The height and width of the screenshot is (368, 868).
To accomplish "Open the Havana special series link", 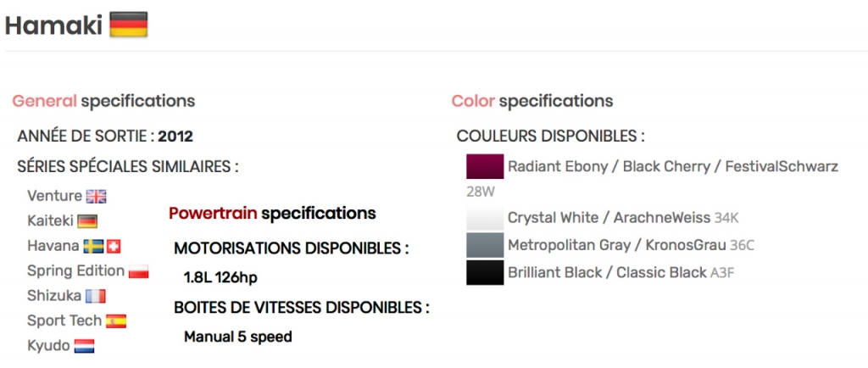I will [x=53, y=246].
